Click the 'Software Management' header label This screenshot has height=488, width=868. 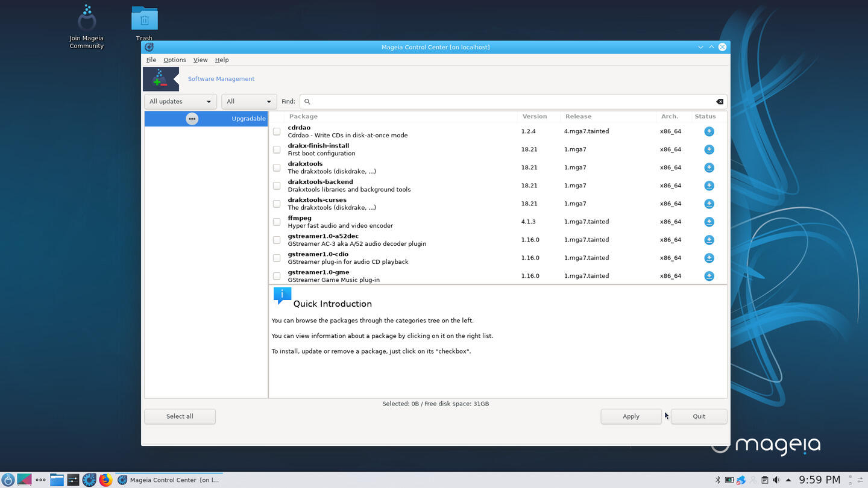coord(221,79)
